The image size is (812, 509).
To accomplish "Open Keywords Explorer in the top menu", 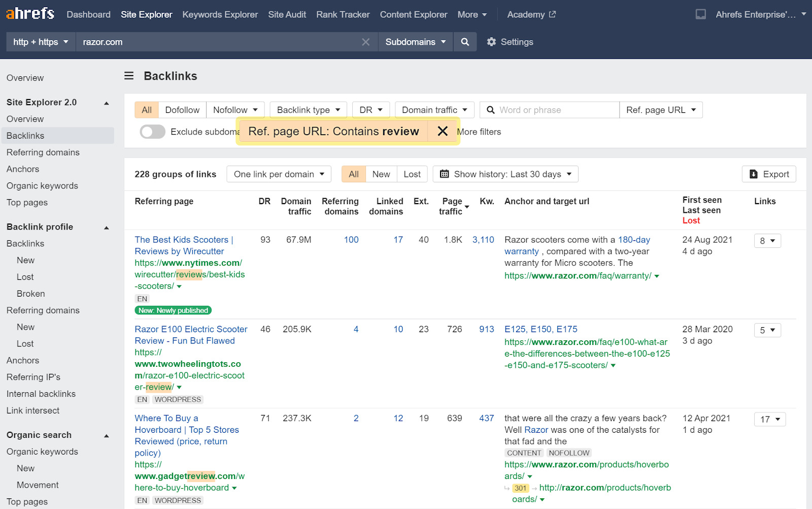I will [220, 15].
